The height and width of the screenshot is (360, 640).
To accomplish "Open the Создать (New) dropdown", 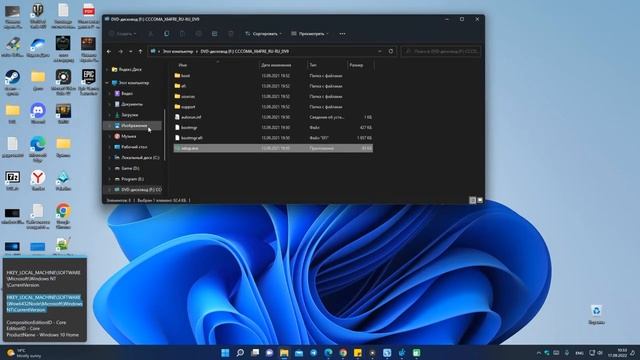I will [x=123, y=34].
